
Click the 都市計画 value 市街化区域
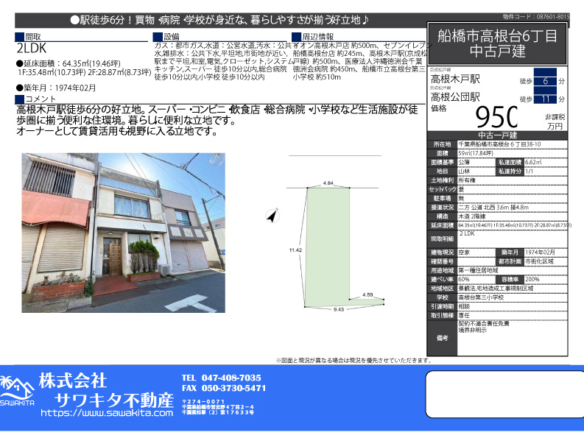539,261
